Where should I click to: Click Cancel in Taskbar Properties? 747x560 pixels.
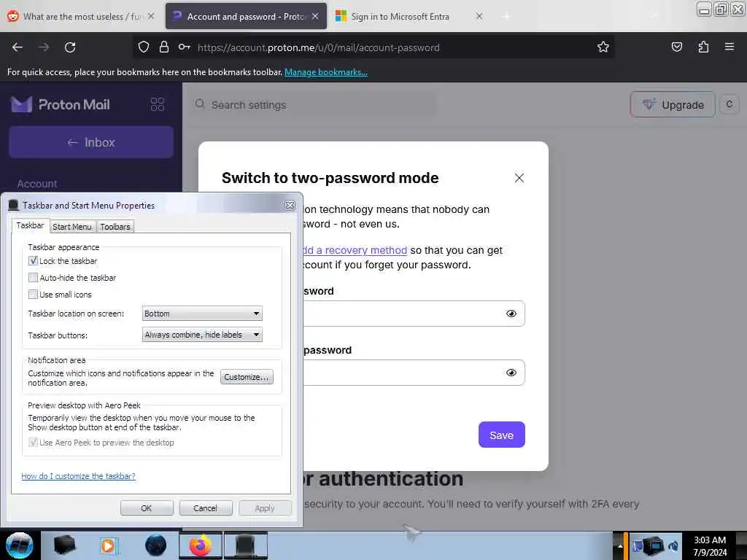pyautogui.click(x=205, y=508)
